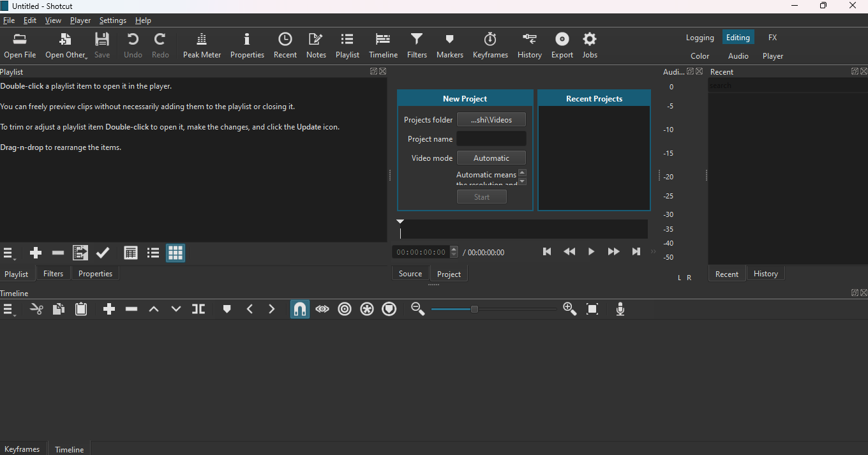Click the Record Audio microphone icon
This screenshot has height=455, width=868.
tap(620, 310)
